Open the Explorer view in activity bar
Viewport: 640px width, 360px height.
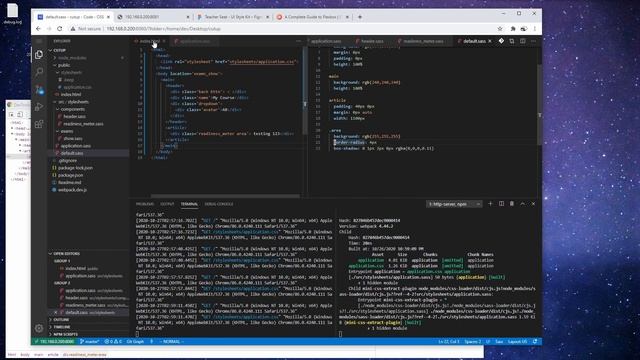click(39, 55)
